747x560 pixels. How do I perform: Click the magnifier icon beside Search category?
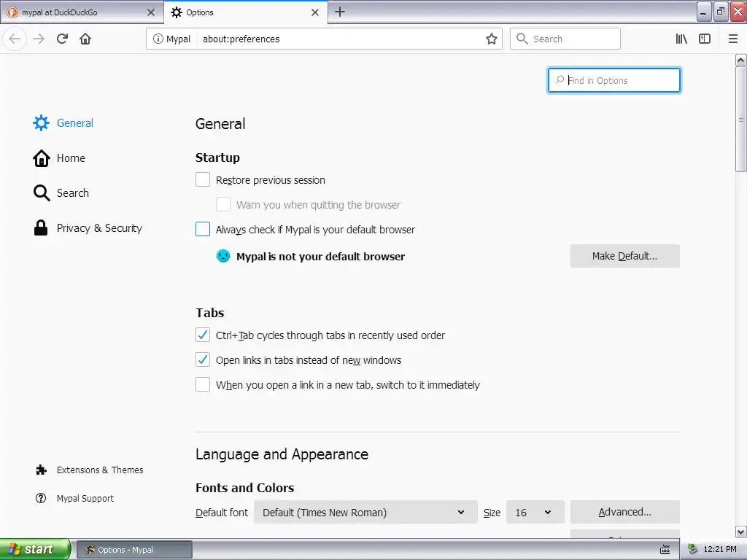[42, 192]
